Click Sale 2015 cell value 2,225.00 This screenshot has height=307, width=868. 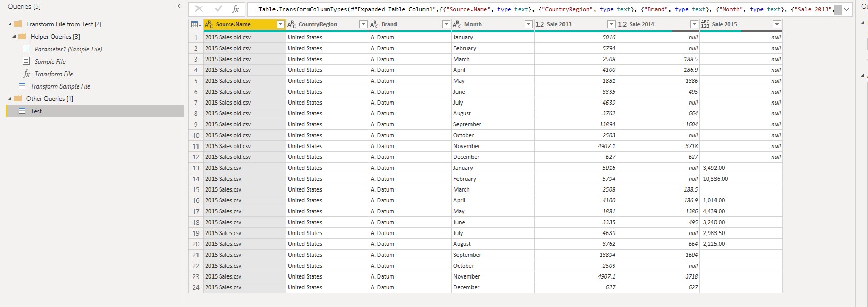point(741,244)
